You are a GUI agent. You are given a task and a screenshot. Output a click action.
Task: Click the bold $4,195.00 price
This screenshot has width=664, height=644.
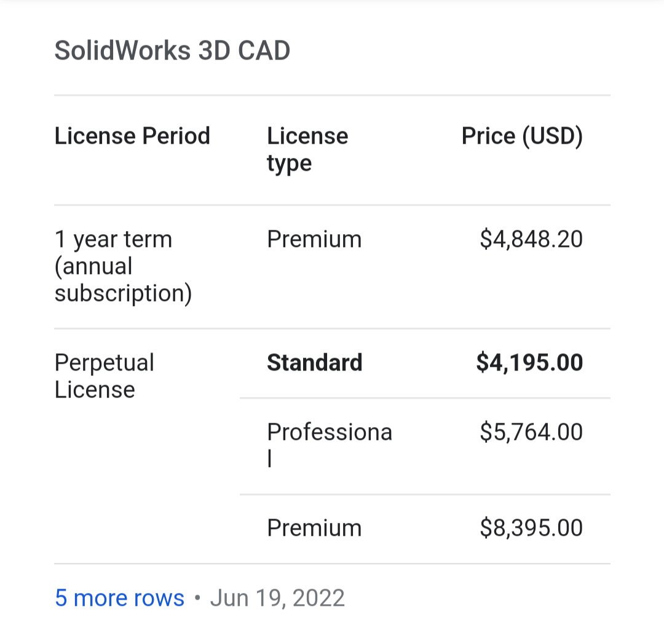pos(530,363)
